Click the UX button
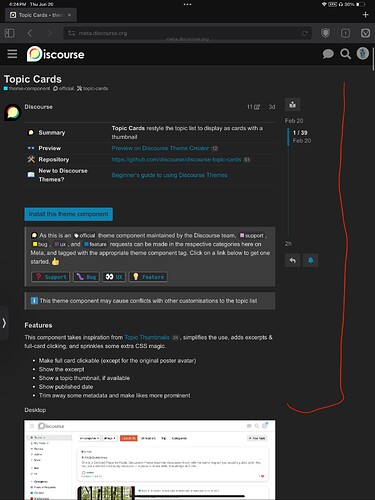This screenshot has width=375, height=500. click(114, 277)
